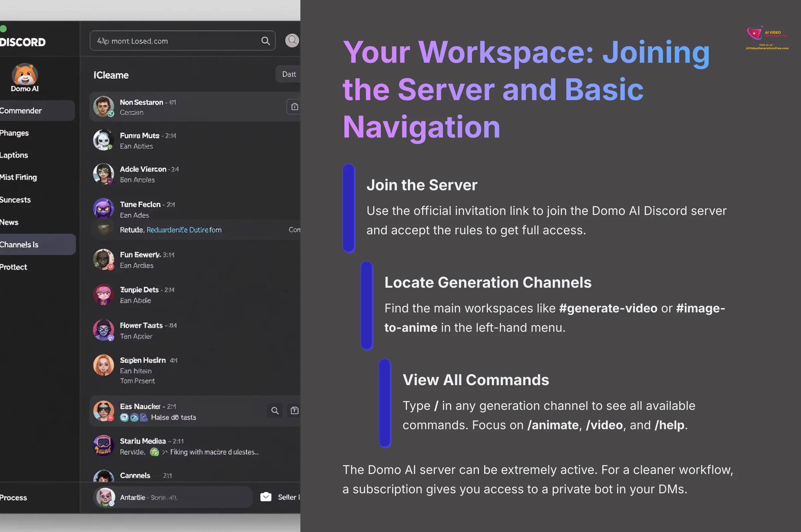Viewport: 801px width, 532px height.
Task: Click the search magnifier icon in search bar
Action: pyautogui.click(x=266, y=41)
